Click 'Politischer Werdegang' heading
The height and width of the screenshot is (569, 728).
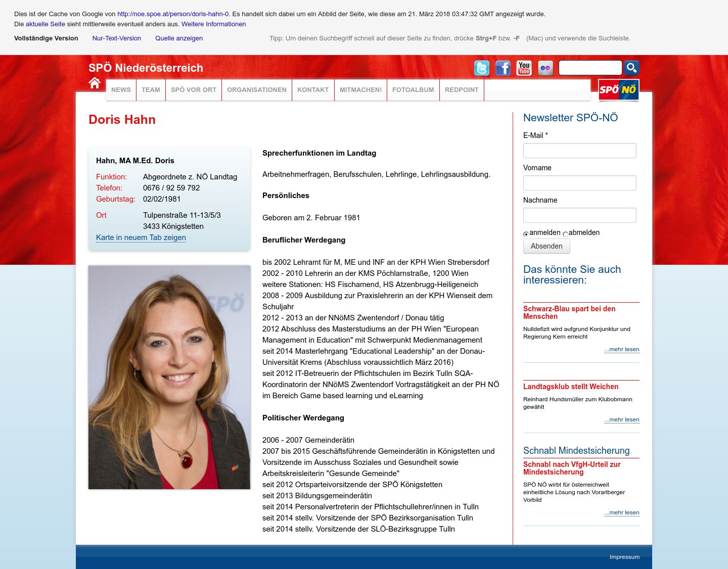pyautogui.click(x=303, y=418)
